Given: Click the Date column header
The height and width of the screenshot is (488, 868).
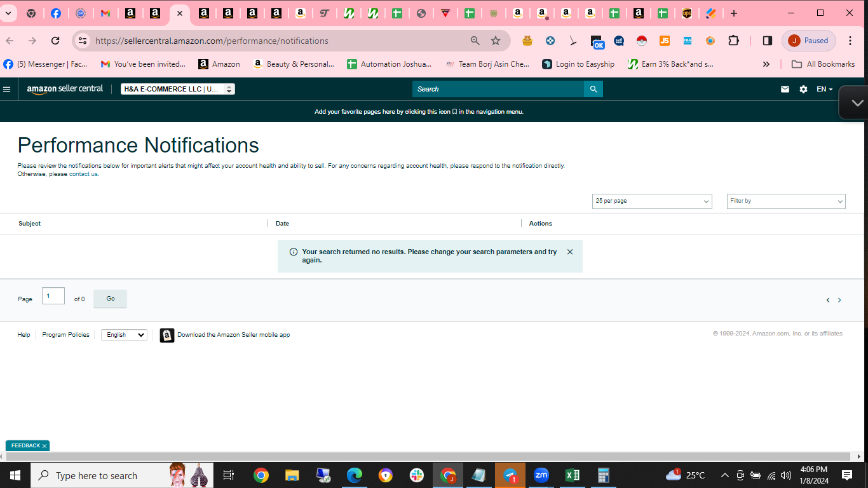Looking at the screenshot, I should [x=282, y=224].
